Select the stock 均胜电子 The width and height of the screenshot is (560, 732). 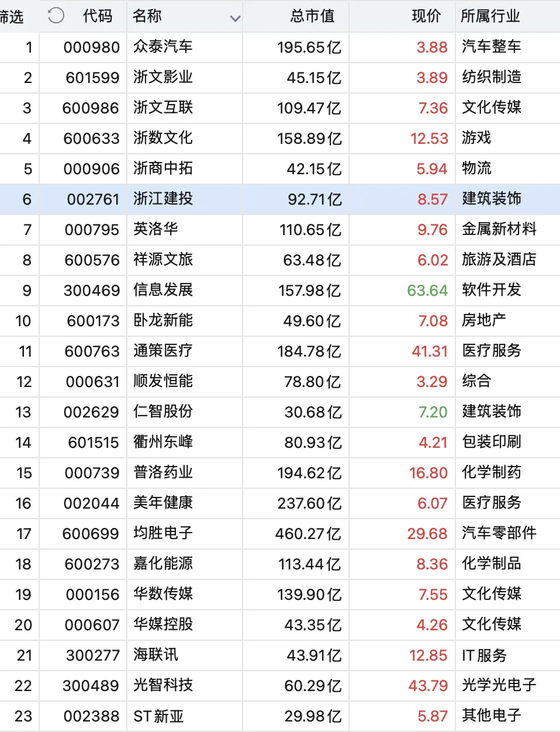click(x=163, y=533)
